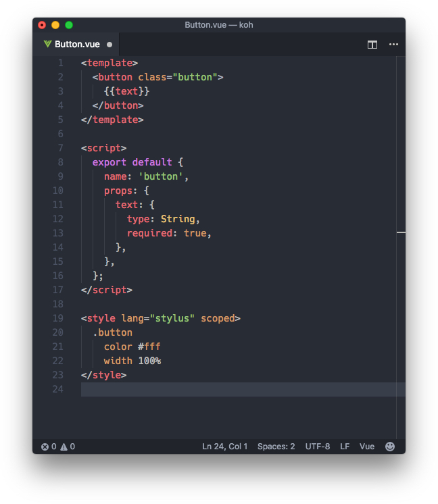The image size is (438, 504).
Task: Click the scrollbar cursor position marker
Action: point(401,232)
